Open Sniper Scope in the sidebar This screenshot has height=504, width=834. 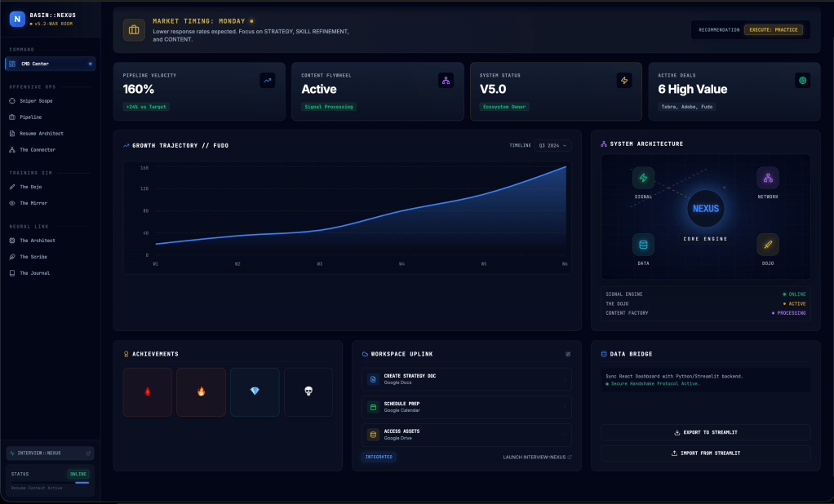36,101
